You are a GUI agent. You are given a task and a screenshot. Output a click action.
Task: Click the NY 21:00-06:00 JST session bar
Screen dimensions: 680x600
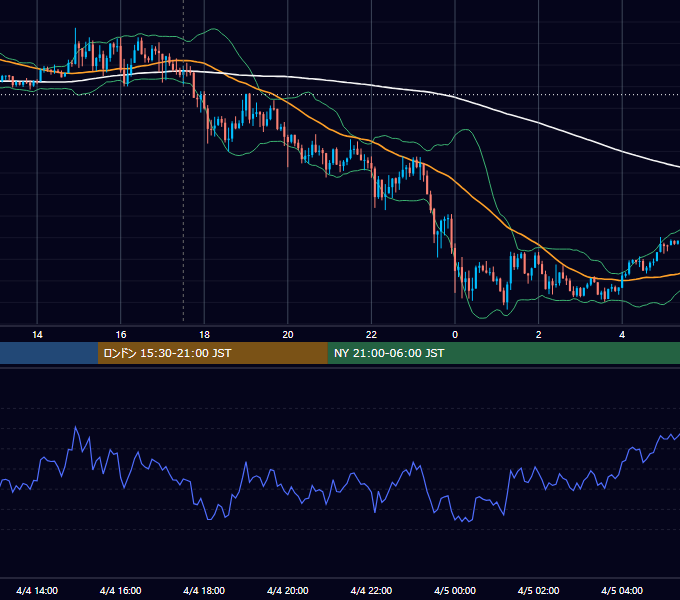(503, 353)
